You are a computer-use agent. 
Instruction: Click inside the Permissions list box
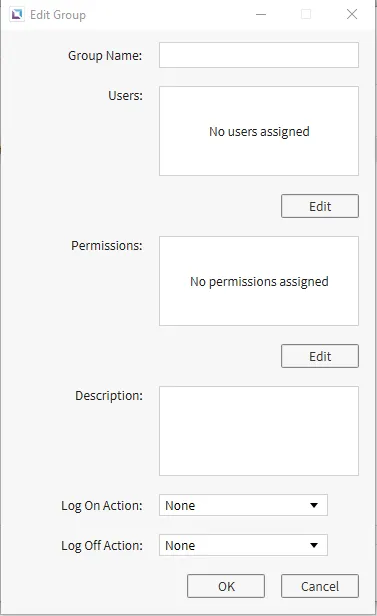coord(259,281)
